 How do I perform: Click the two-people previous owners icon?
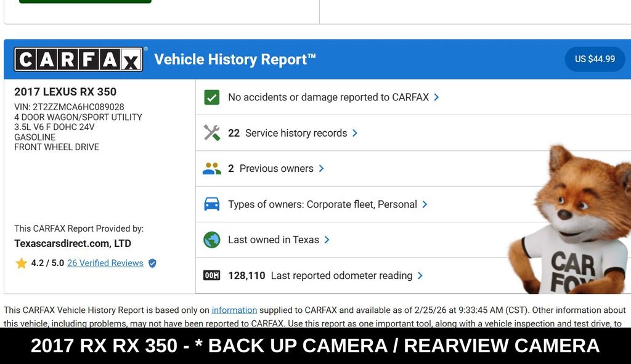212,169
